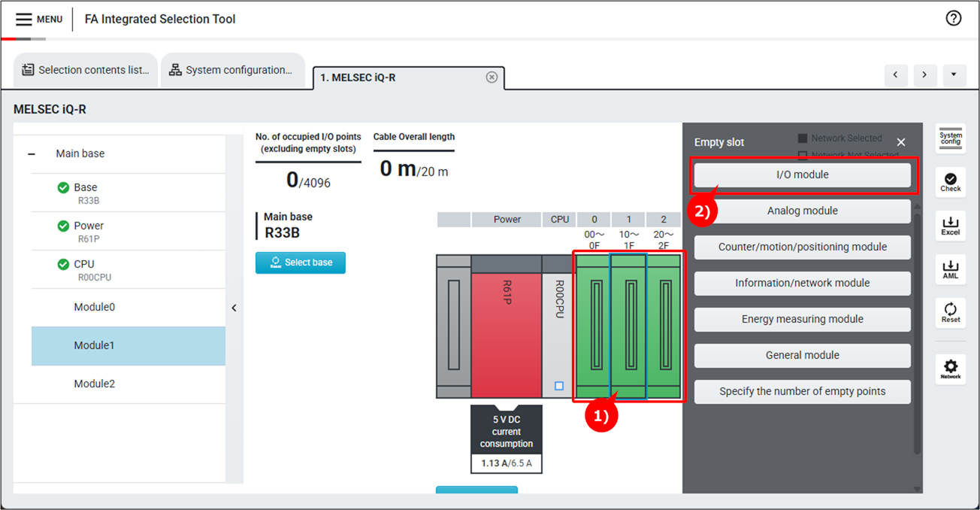Select Power R61P in tree

(x=129, y=232)
